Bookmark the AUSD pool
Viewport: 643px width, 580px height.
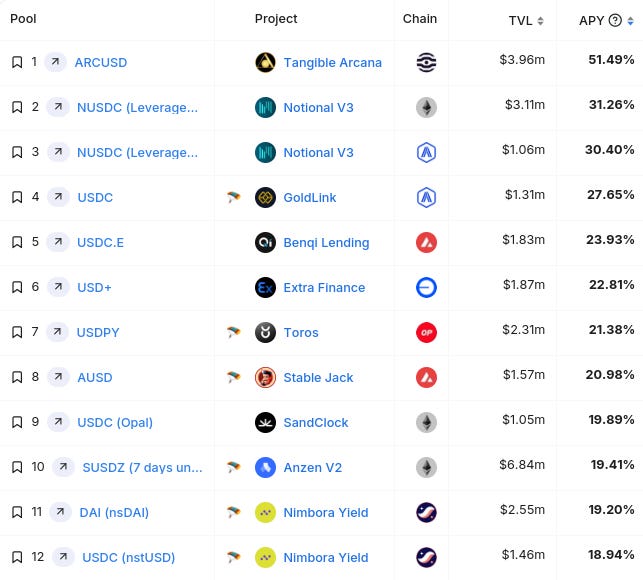point(17,377)
